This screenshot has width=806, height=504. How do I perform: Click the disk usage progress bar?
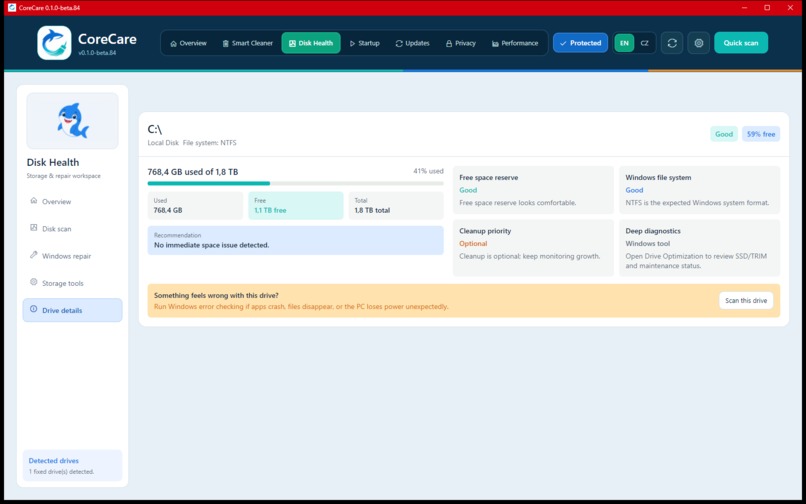296,183
